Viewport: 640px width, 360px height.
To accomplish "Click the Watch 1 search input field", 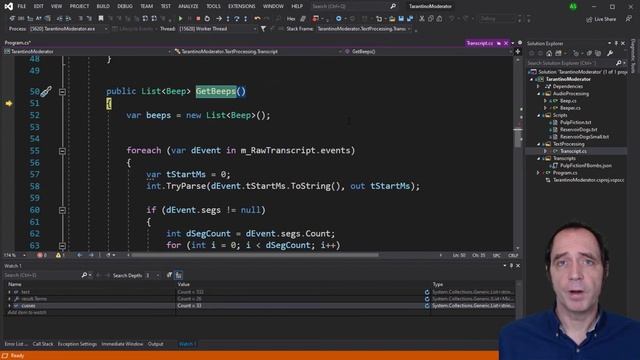I will [42, 276].
